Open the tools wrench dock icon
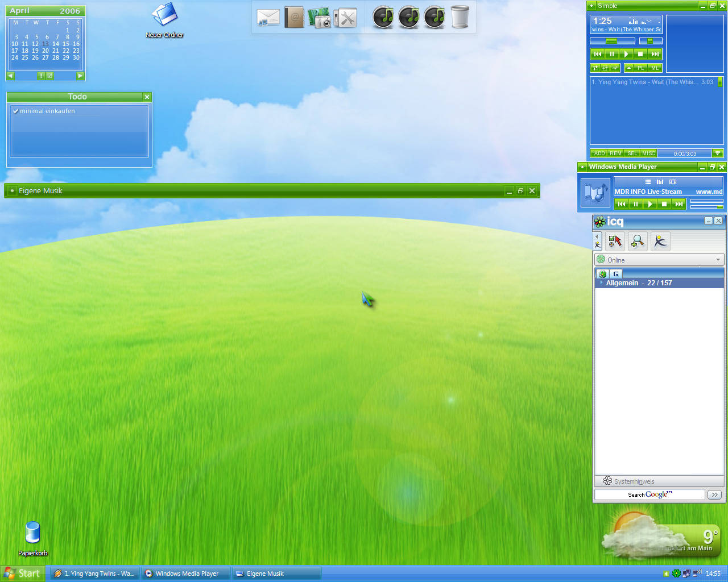 [345, 18]
